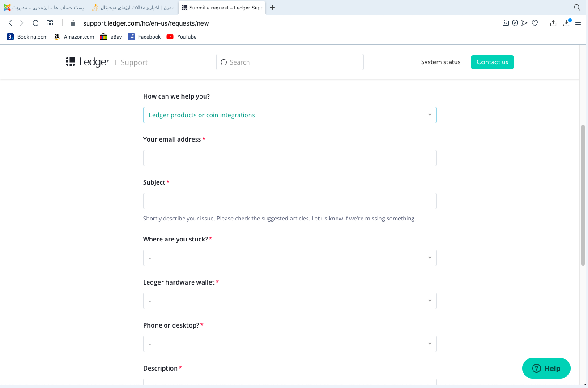The width and height of the screenshot is (588, 388).
Task: Select the Submit a request – Ledger Support tab
Action: [222, 8]
